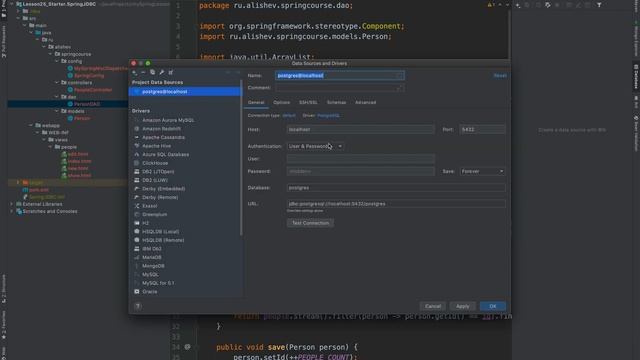Focus the Comment field
Image resolution: width=640 pixels, height=360 pixels.
[340, 88]
